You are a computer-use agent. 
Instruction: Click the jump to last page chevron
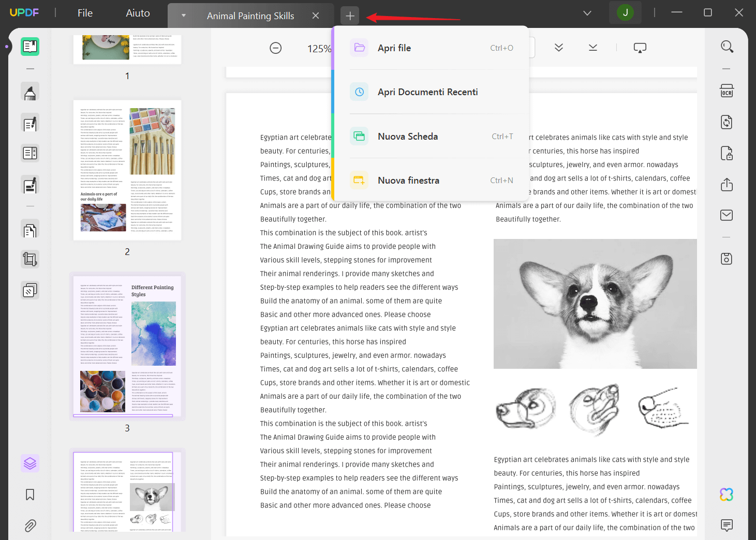coord(593,48)
